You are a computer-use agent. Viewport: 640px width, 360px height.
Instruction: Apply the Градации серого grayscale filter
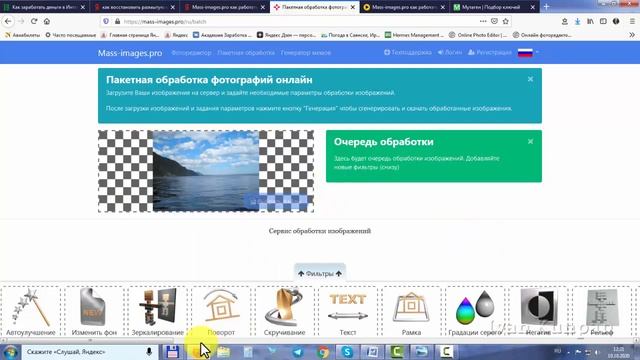(474, 312)
